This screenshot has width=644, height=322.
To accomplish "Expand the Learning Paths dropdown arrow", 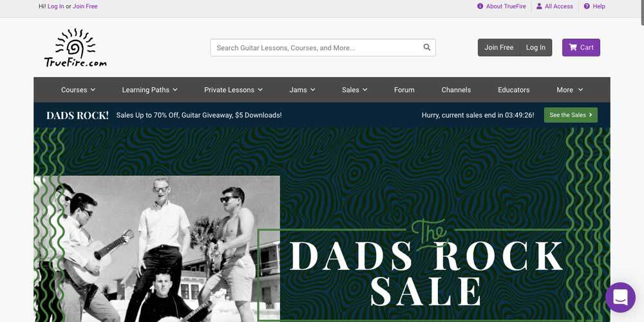I will (175, 90).
